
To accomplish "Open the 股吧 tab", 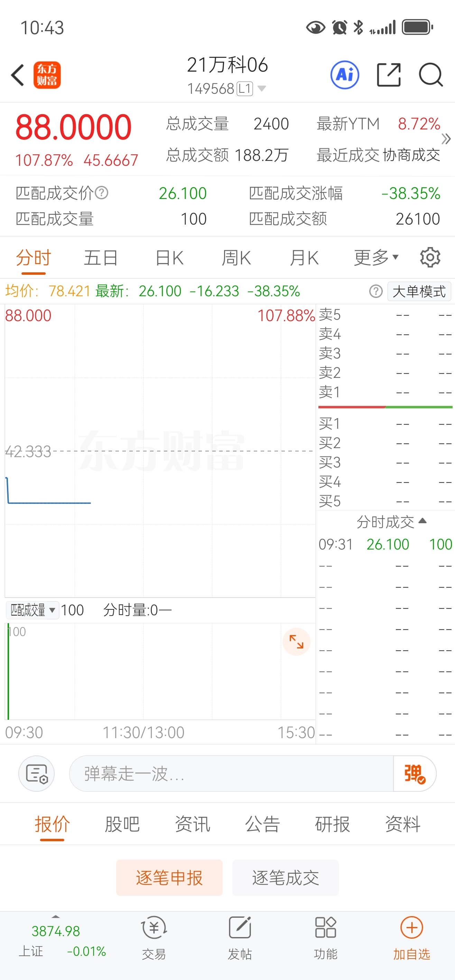I will pos(122,824).
